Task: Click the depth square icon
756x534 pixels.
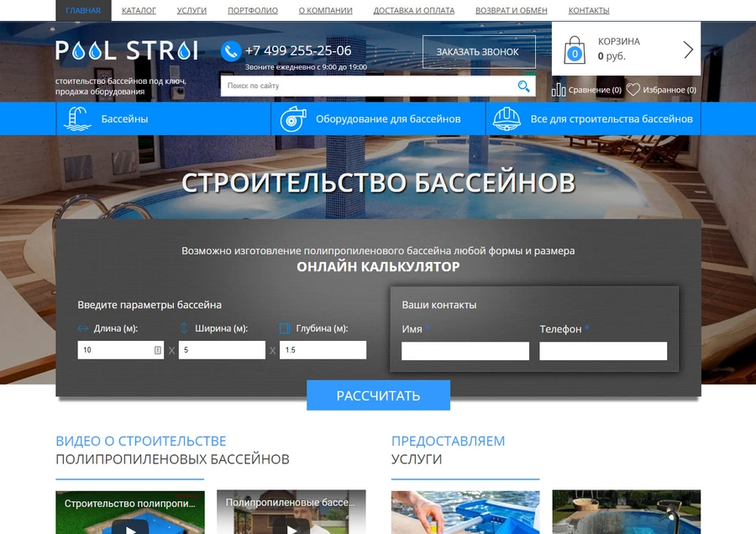Action: tap(285, 328)
